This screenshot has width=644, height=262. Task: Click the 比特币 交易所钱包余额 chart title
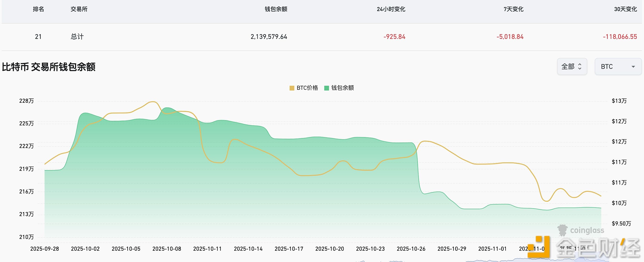[49, 67]
